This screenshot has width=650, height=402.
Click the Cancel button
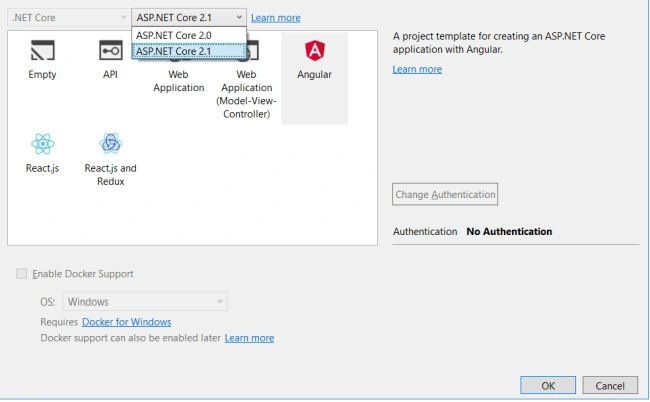point(610,385)
